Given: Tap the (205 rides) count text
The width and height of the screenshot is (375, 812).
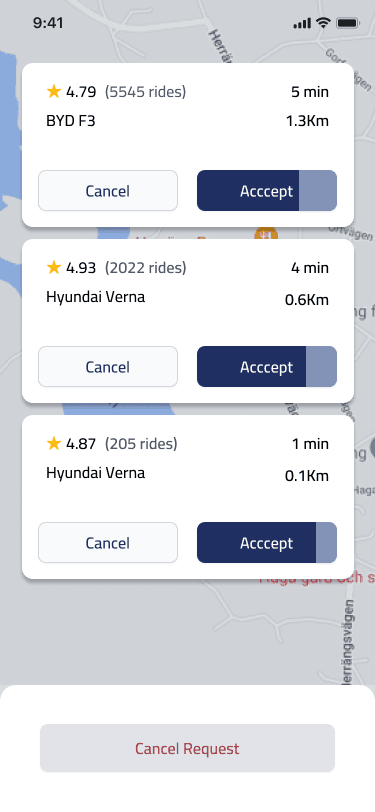Looking at the screenshot, I should 141,444.
